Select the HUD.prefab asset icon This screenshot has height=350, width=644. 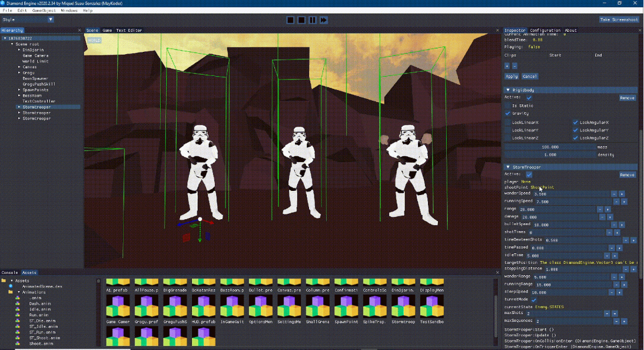tap(204, 306)
